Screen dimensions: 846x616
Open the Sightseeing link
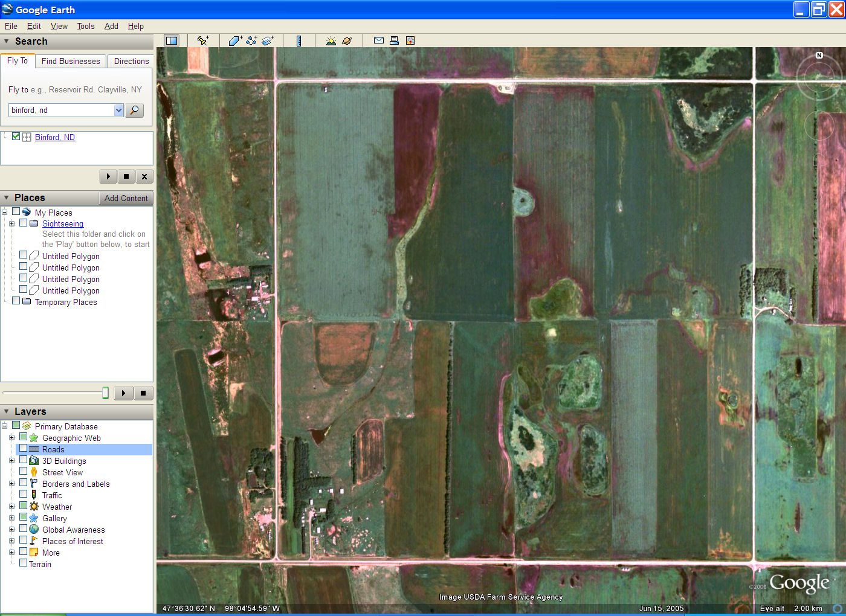coord(63,223)
